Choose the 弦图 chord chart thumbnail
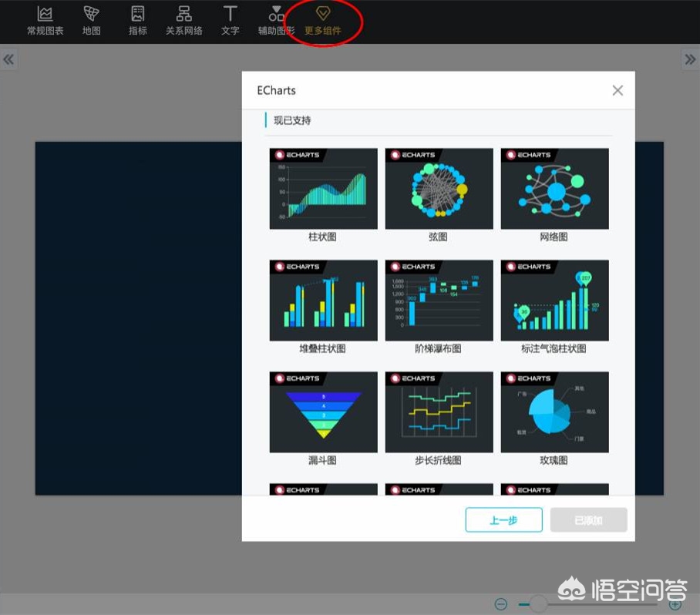Viewport: 700px width, 615px height. [x=439, y=189]
